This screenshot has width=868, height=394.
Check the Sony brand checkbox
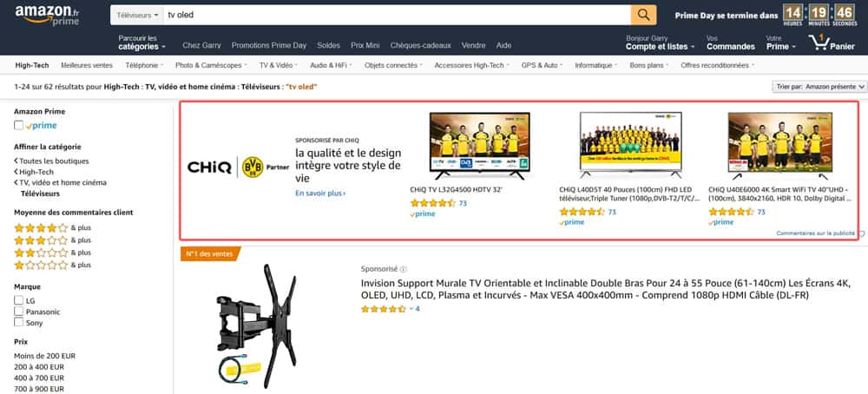(x=19, y=322)
